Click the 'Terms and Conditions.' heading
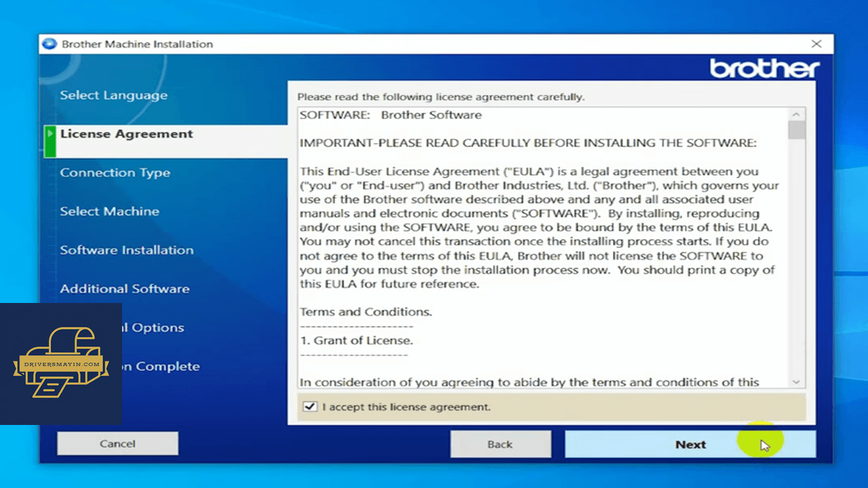 [366, 312]
